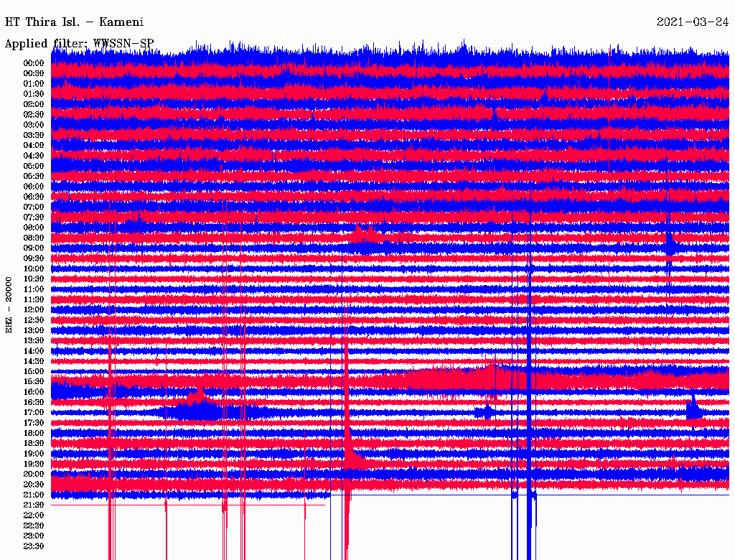Click the station title HT Thira Isl. - Kameni
735x560 pixels.
tap(75, 22)
